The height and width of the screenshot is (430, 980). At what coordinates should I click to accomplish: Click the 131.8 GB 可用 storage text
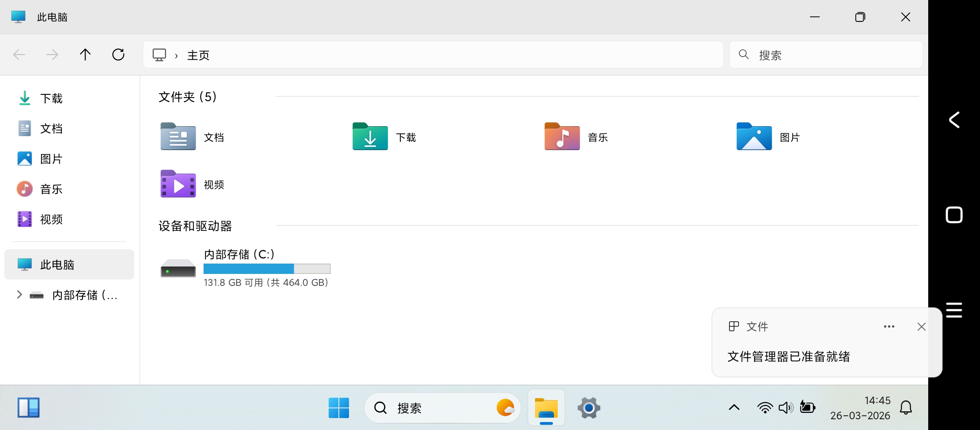click(266, 283)
